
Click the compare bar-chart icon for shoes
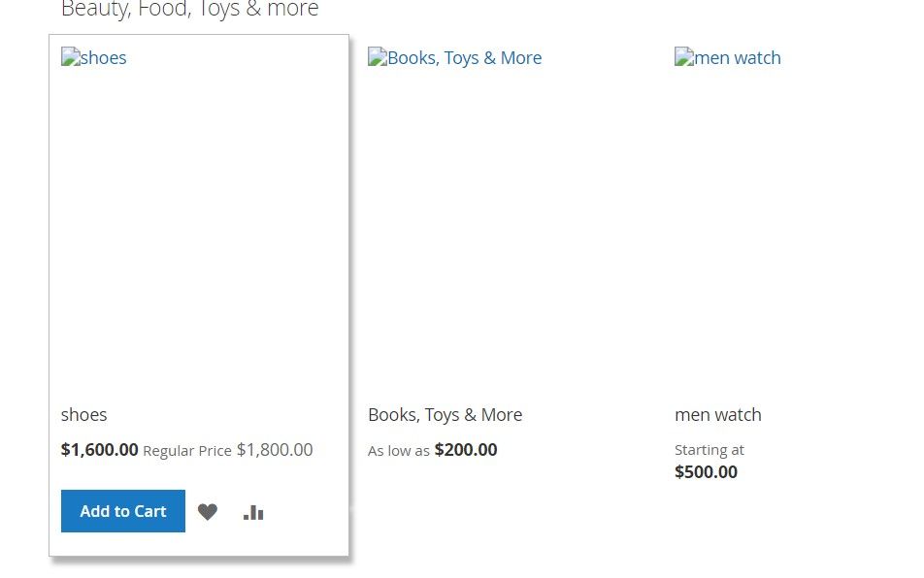click(x=253, y=512)
